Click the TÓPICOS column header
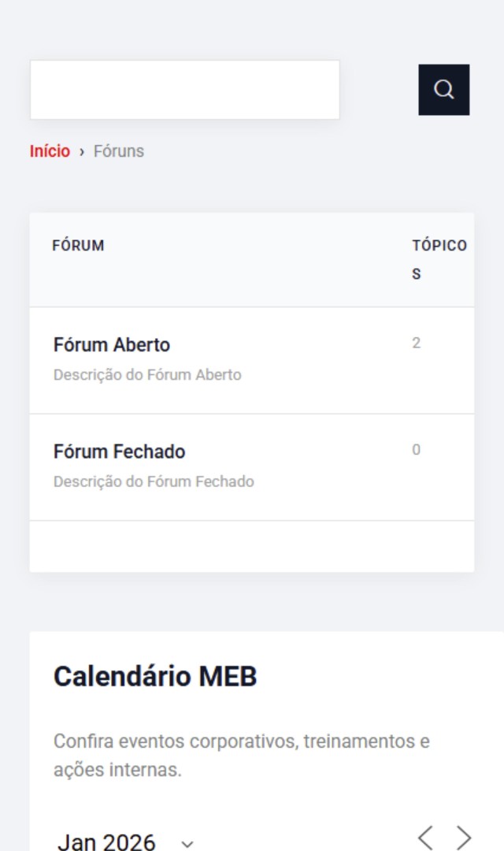Viewport: 504px width, 851px height. [439, 259]
